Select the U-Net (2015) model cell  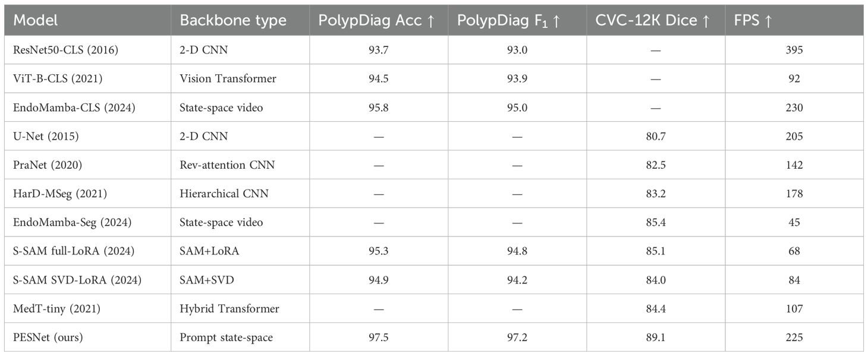click(46, 136)
